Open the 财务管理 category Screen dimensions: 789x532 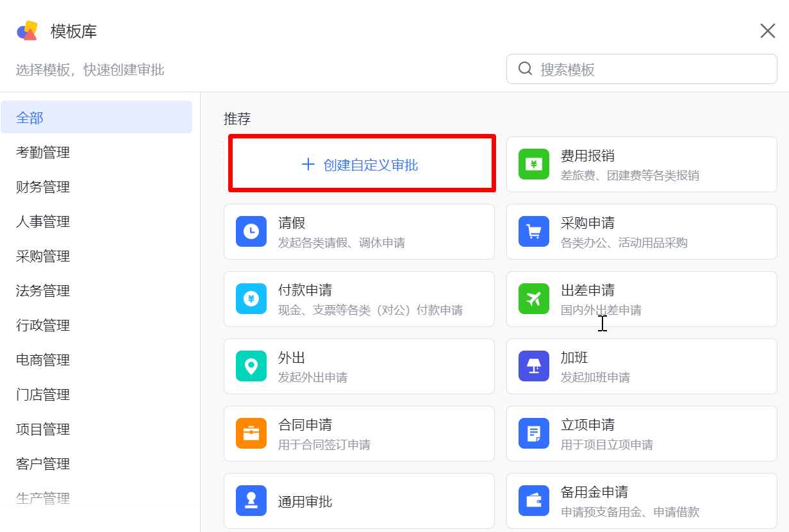tap(43, 187)
